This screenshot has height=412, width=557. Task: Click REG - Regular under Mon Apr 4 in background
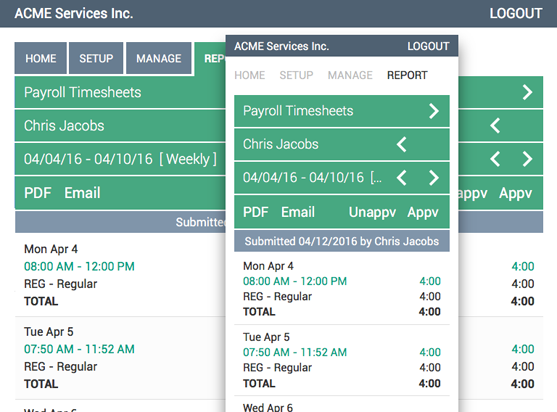60,284
